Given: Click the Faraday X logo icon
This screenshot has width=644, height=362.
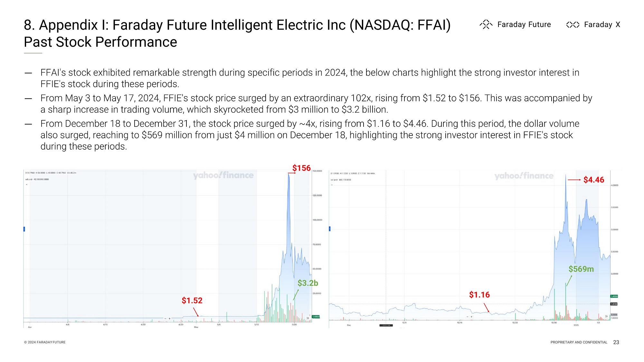Looking at the screenshot, I should (573, 25).
